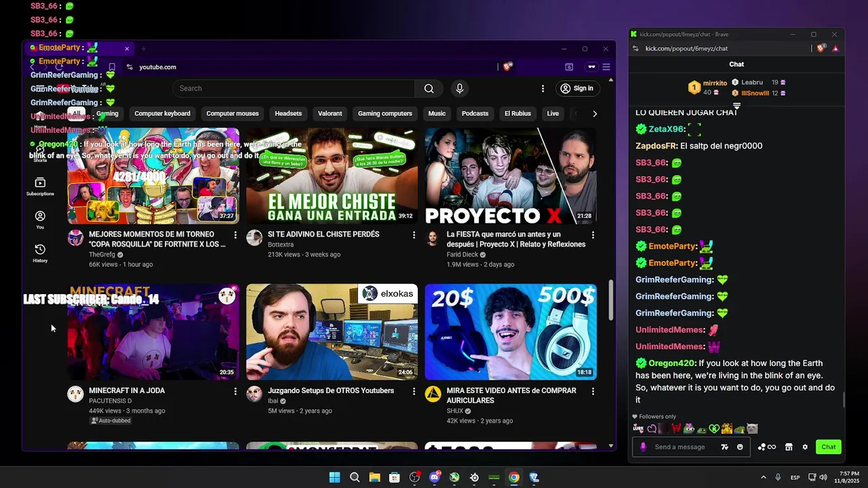Open Ibai channel link
The width and height of the screenshot is (868, 488).
pos(274,401)
